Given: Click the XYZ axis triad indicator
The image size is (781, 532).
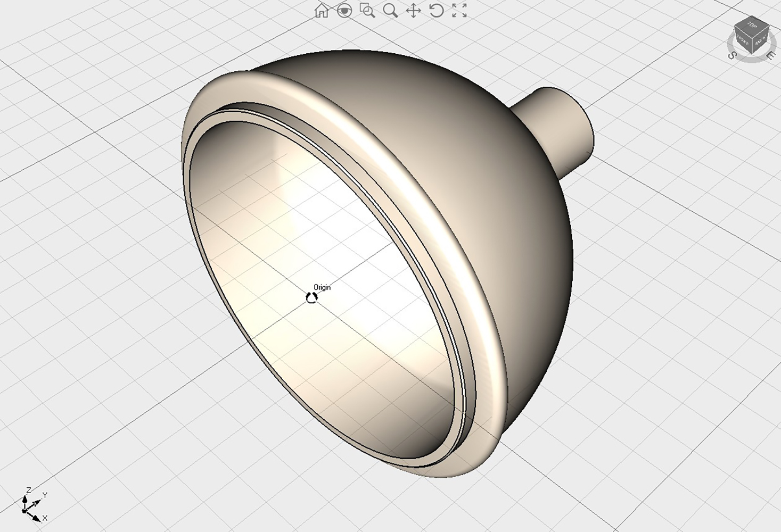Looking at the screenshot, I should pyautogui.click(x=34, y=505).
